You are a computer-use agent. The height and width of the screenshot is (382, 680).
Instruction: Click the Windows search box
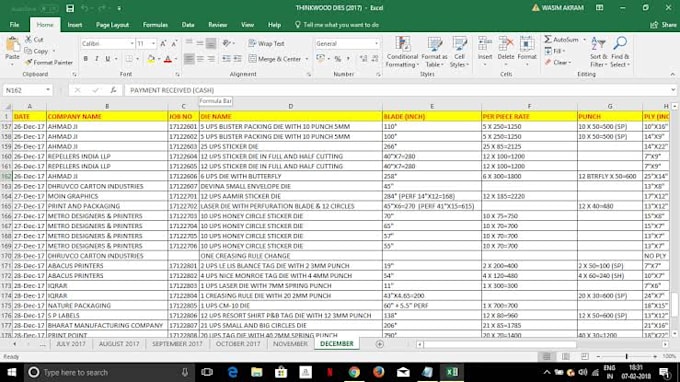coord(108,372)
